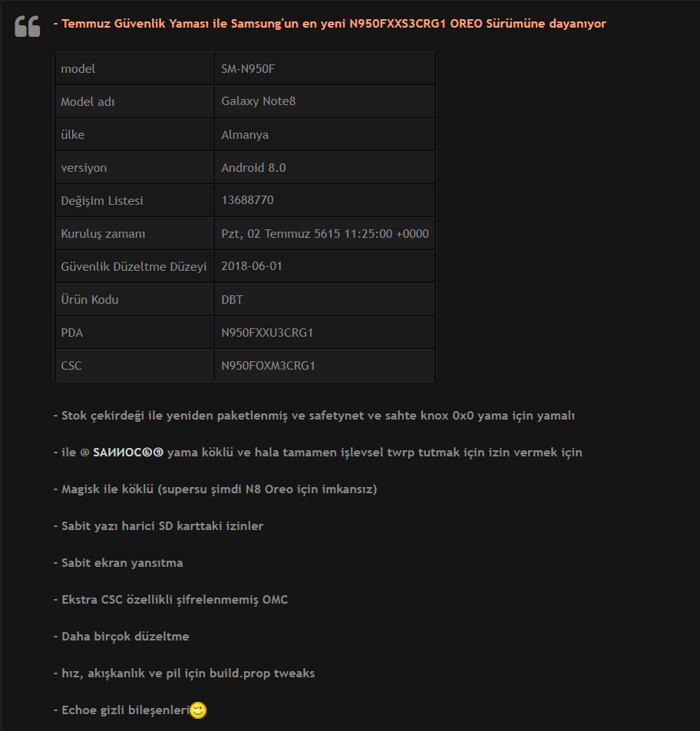Click the Güvenlik Düzeltme Düzeyi label

click(134, 267)
